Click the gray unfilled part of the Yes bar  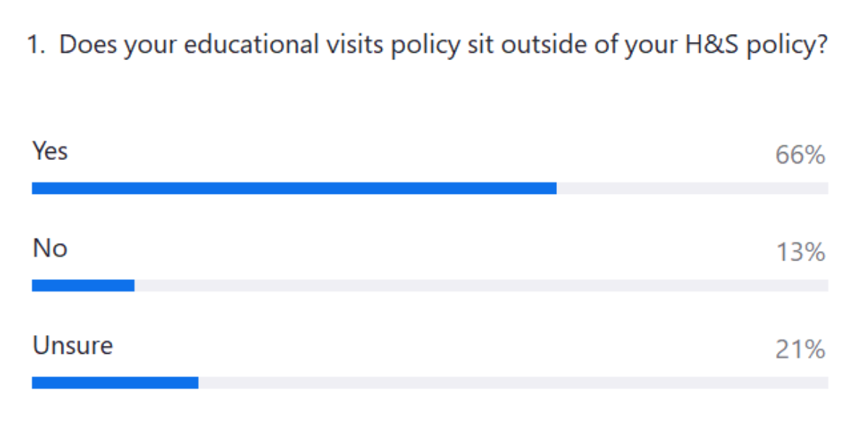tap(692, 188)
